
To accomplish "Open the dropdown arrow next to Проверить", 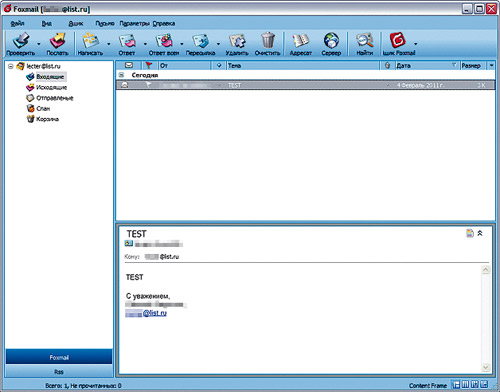I will [x=39, y=44].
